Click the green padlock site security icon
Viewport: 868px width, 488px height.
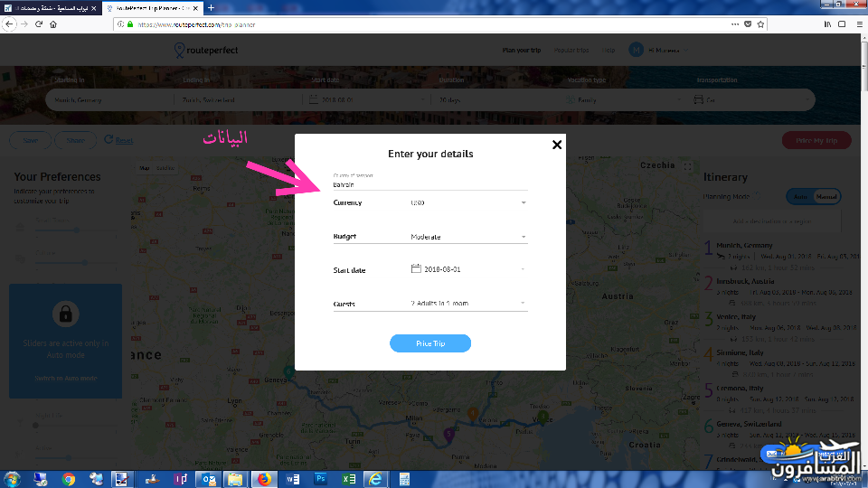click(130, 24)
